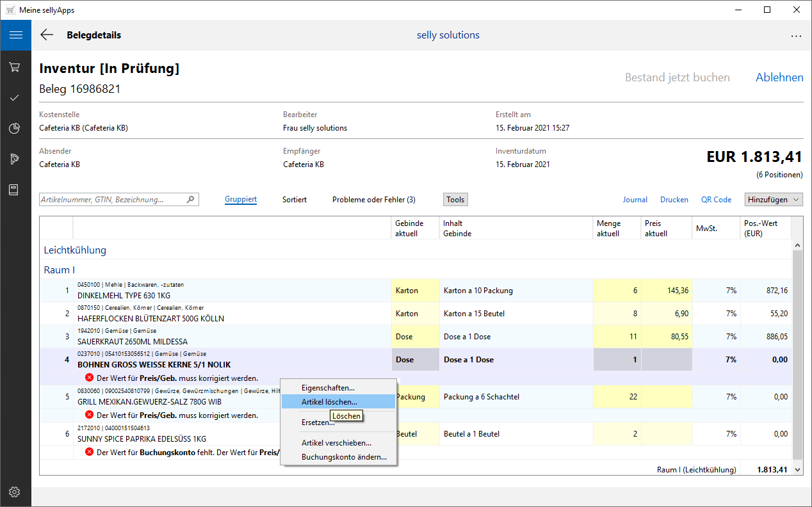Open settings via the gear icon
Viewport: 812px width, 507px height.
click(x=15, y=492)
